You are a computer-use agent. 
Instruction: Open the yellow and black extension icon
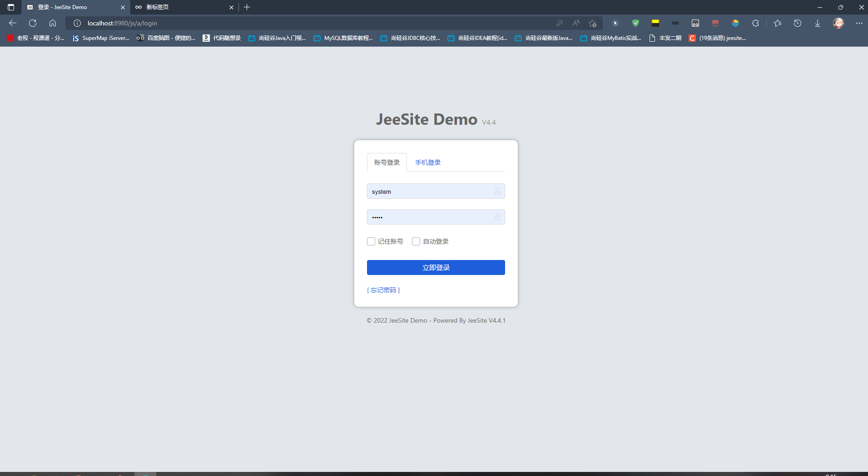(x=655, y=23)
